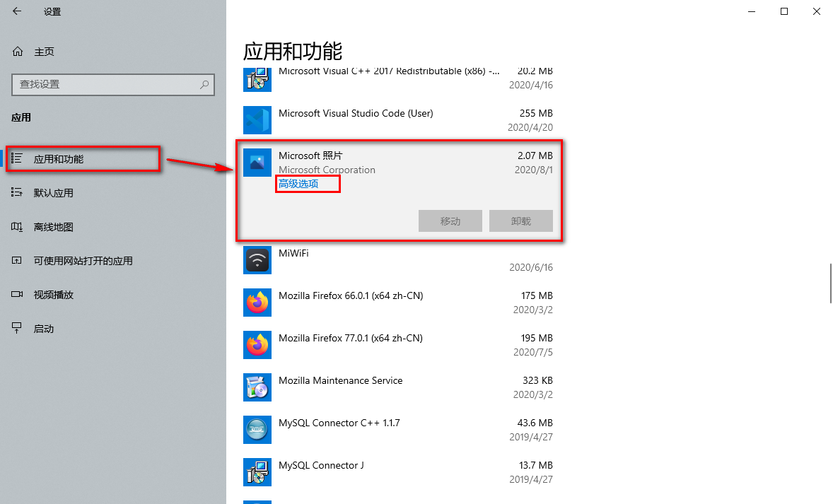Click the 可使用网站打开的应用 icon
833x504 pixels.
[x=16, y=260]
